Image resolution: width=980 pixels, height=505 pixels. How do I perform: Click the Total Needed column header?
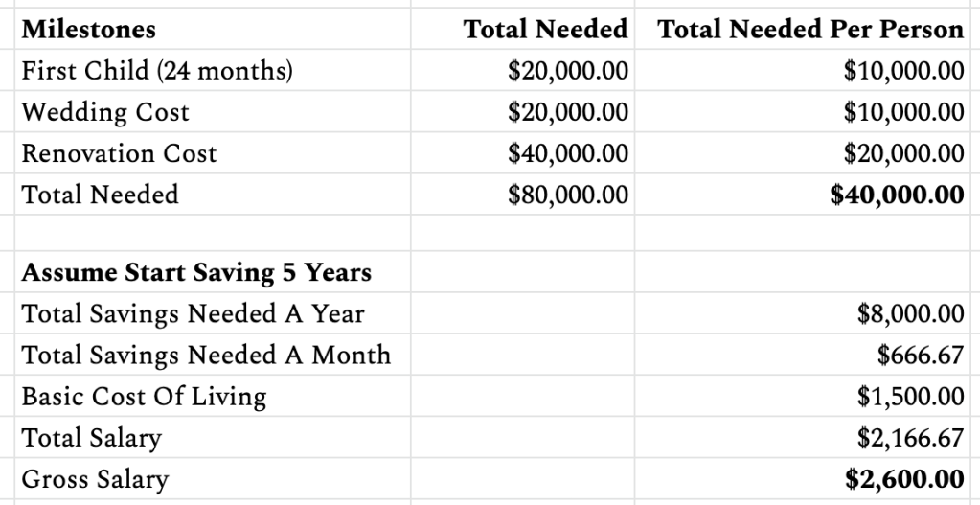[x=545, y=30]
